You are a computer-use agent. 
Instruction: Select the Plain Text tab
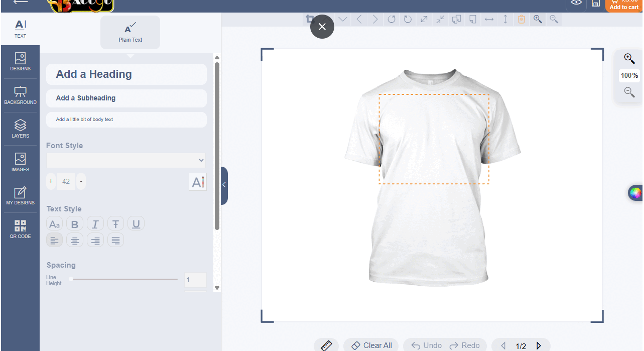point(131,33)
